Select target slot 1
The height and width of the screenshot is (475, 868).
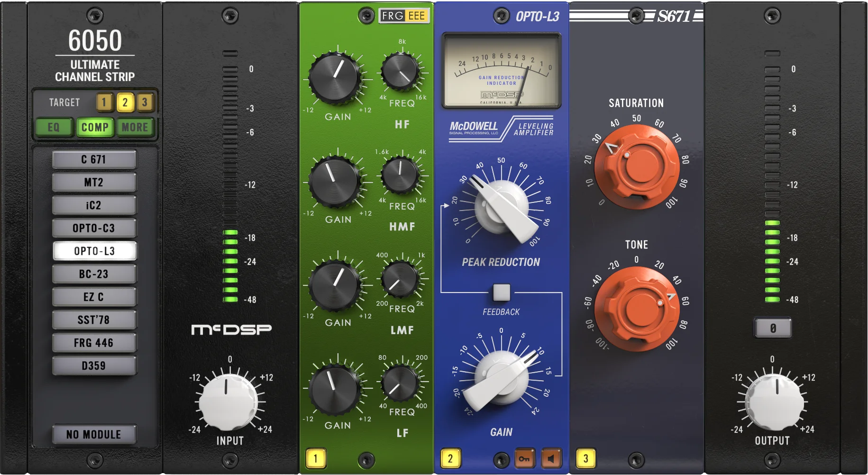tap(104, 102)
